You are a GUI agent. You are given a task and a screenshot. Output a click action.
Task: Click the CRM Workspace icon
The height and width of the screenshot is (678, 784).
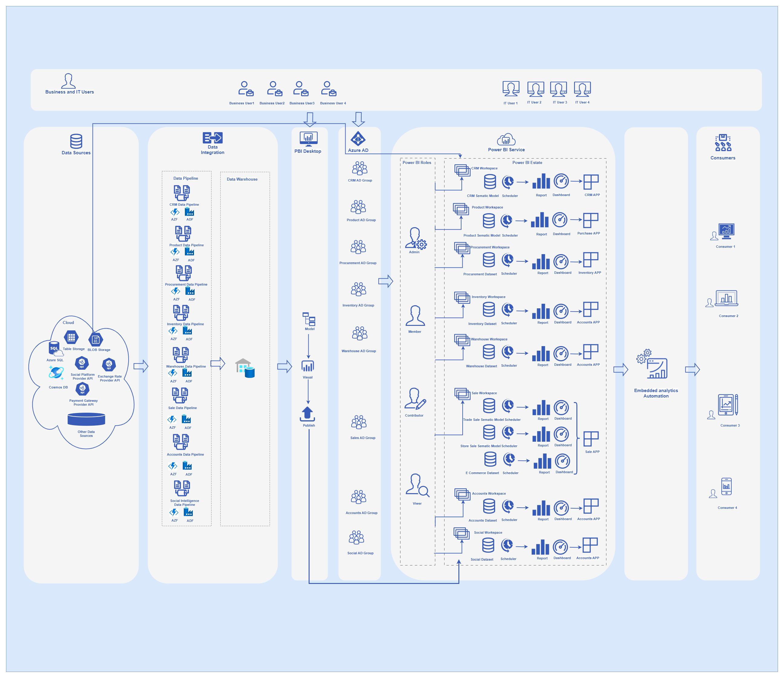[462, 171]
